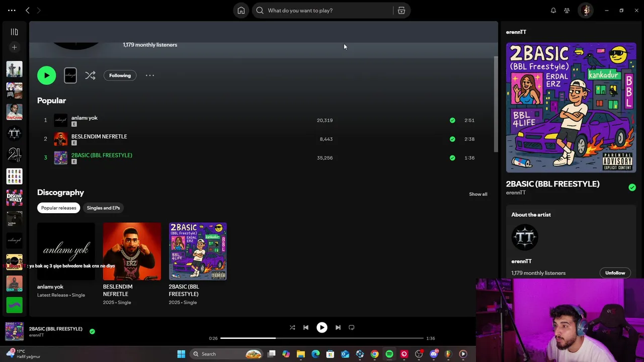The image size is (644, 362).
Task: Launch File Explorer from the taskbar
Action: coord(301,354)
